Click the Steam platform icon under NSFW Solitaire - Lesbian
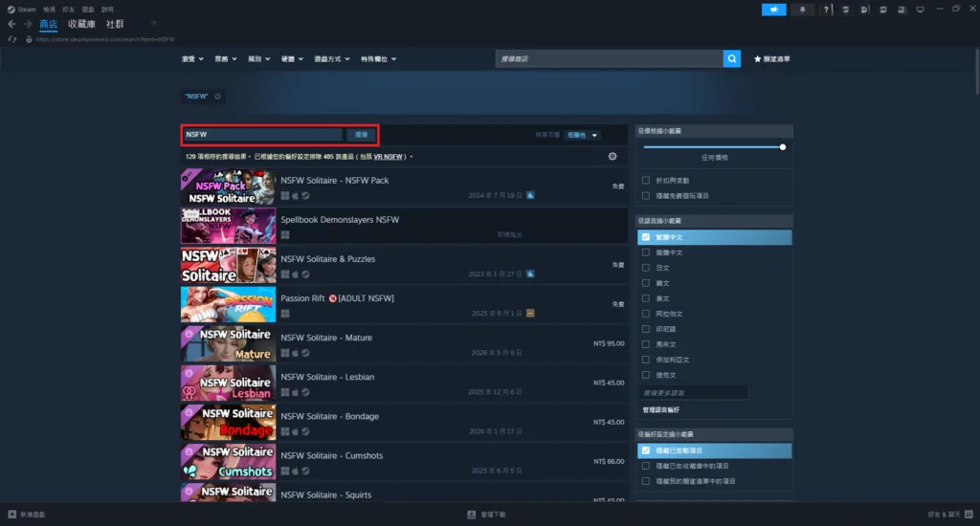 tap(305, 392)
